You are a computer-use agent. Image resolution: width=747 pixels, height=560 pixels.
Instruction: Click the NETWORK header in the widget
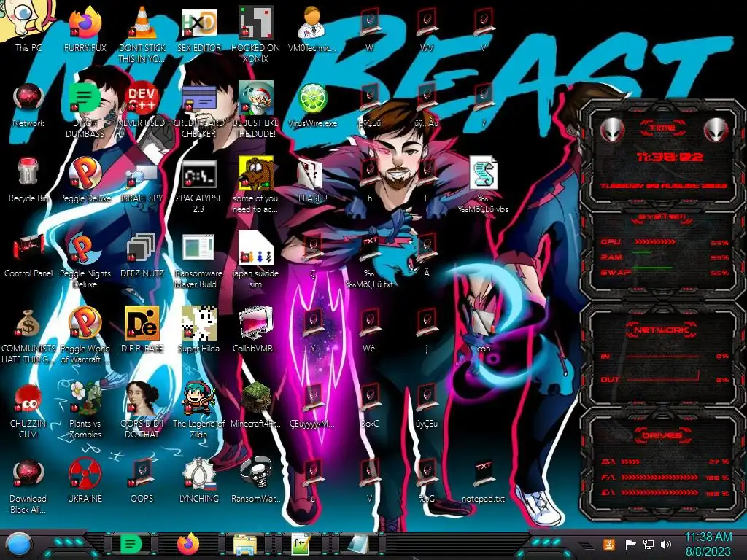click(x=661, y=330)
